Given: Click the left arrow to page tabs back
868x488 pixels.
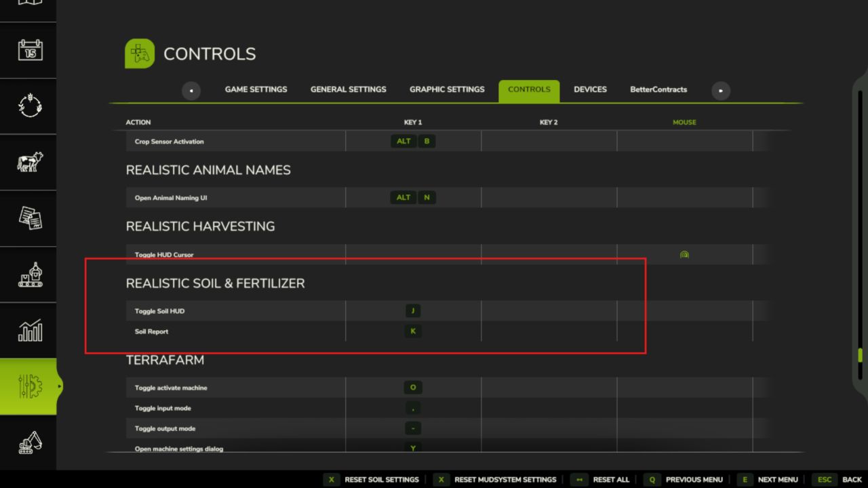Looking at the screenshot, I should tap(191, 90).
